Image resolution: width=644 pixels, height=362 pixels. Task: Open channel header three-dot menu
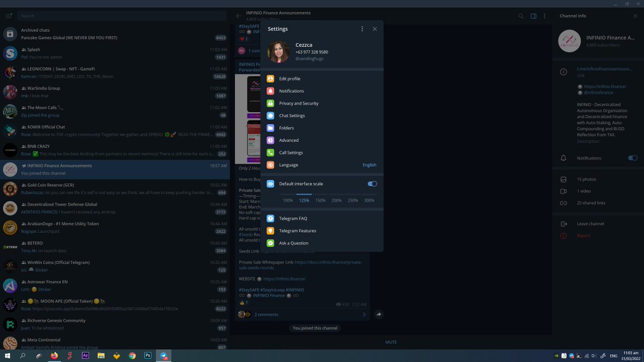coord(545,16)
